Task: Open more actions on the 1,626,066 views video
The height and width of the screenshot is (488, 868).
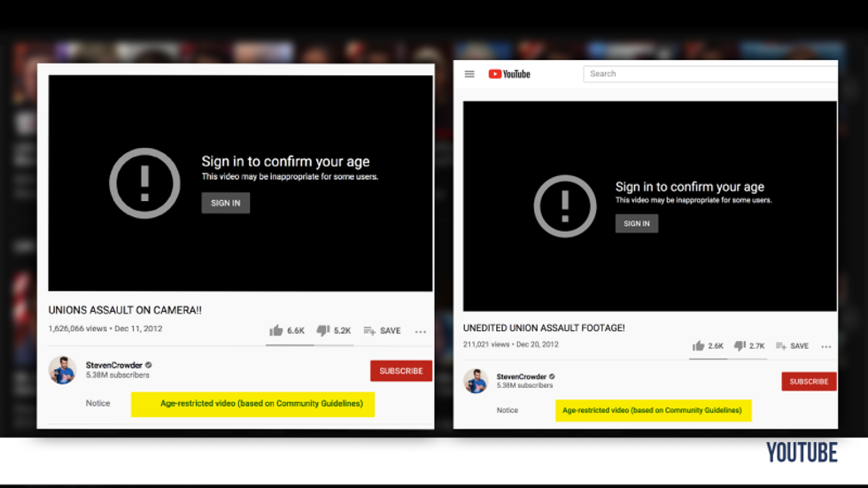Action: click(x=421, y=331)
